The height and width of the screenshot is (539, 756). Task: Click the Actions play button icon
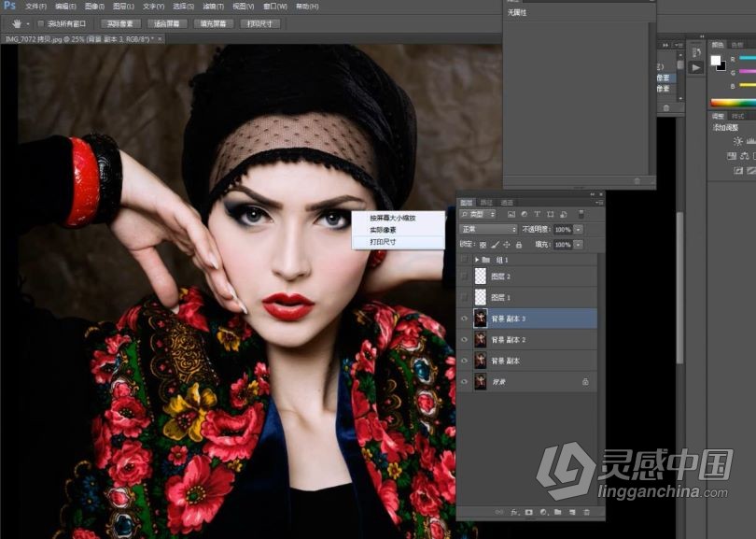pyautogui.click(x=696, y=67)
